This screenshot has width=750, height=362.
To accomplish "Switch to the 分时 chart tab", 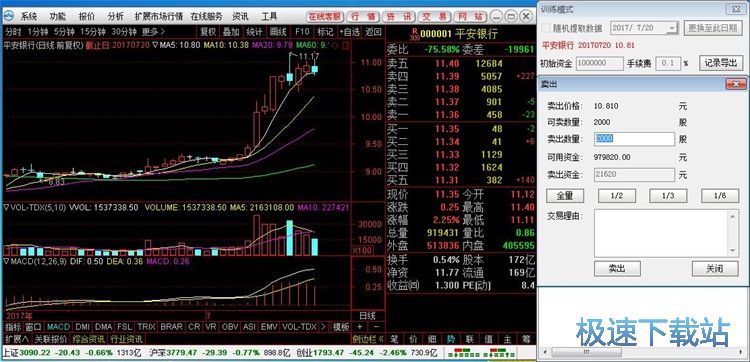I will (x=13, y=32).
